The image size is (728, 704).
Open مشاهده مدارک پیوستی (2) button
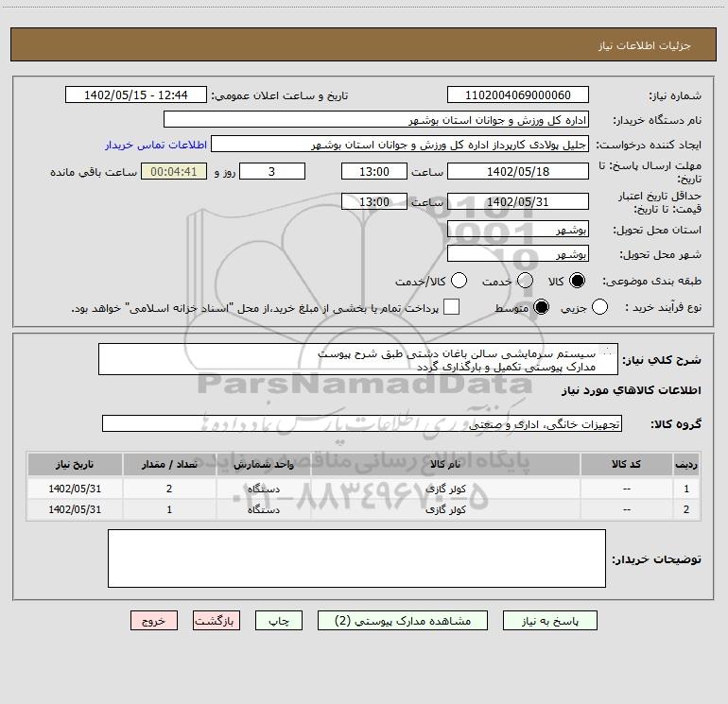(x=403, y=621)
